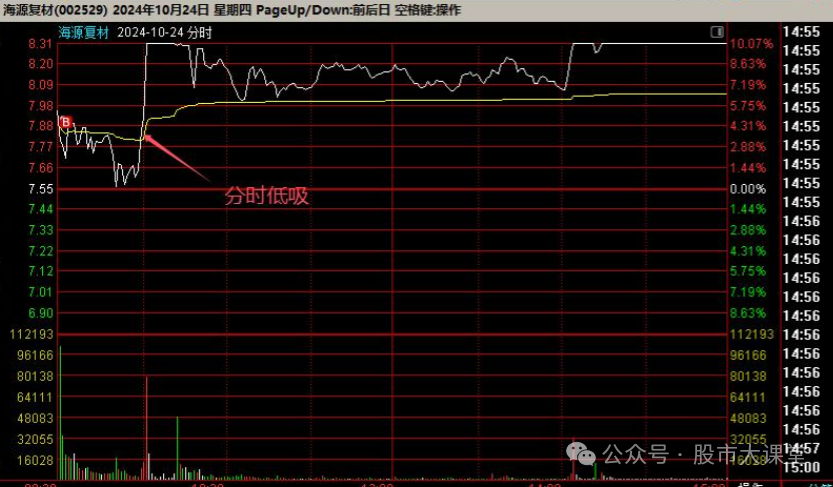Click the red B buy marker
Viewport: 833px width, 487px height.
[66, 122]
